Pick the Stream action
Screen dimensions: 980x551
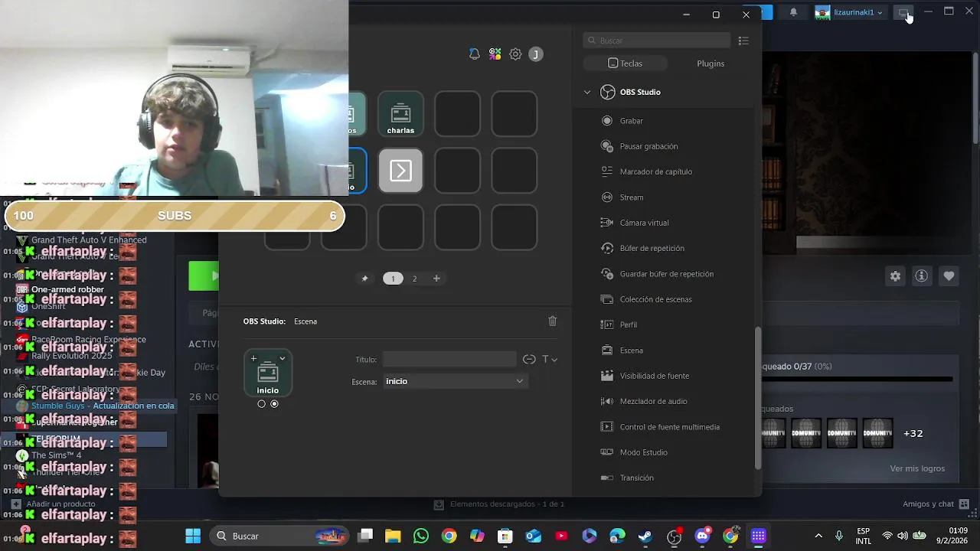[x=631, y=197]
